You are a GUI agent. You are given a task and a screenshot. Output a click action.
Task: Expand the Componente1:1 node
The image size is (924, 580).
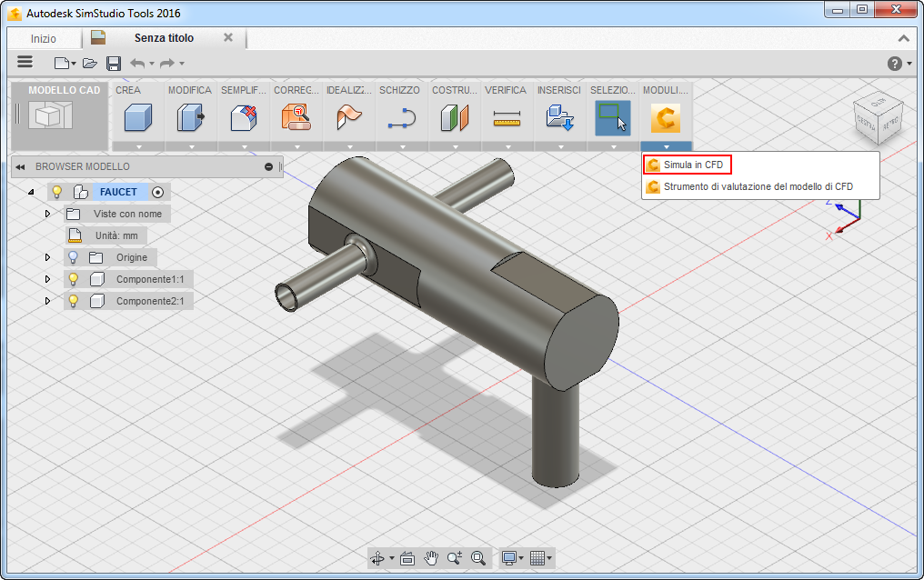point(47,279)
